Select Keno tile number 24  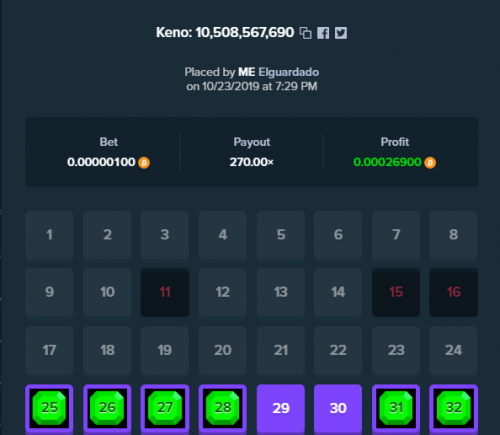click(454, 350)
